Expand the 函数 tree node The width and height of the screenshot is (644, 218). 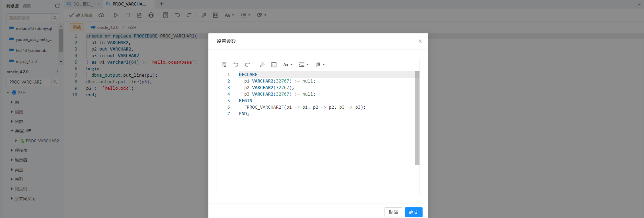(x=12, y=121)
